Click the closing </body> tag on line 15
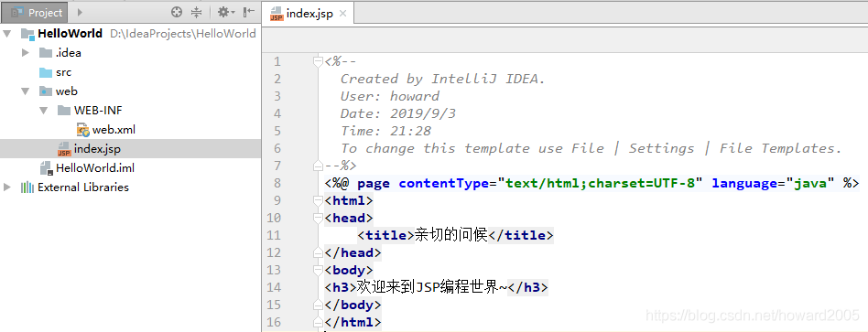 pos(353,305)
